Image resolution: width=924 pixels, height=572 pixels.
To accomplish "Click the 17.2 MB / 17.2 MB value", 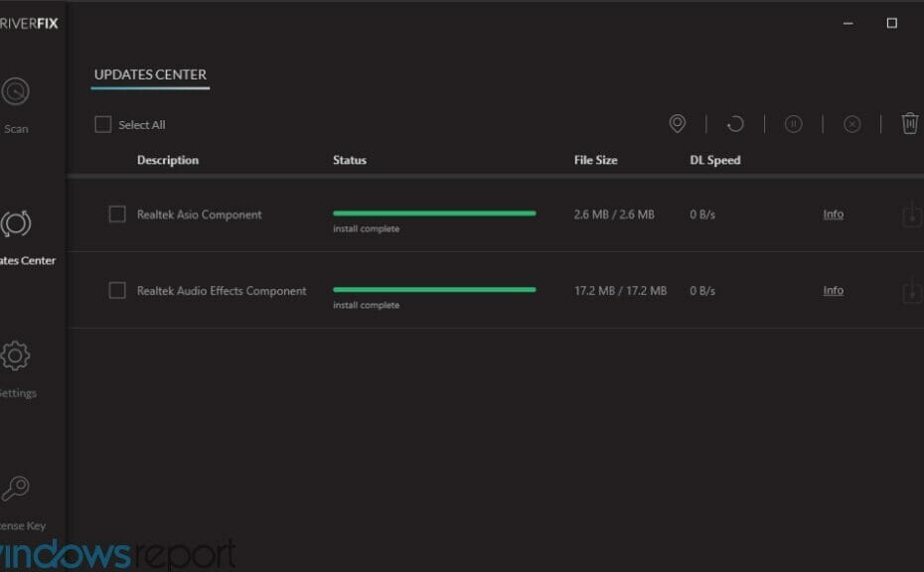I will (x=621, y=291).
